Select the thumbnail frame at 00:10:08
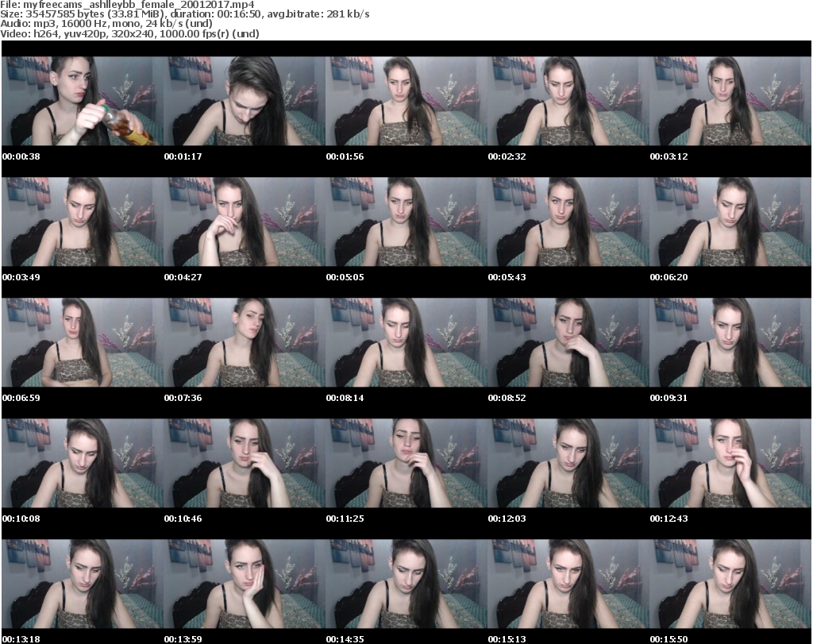 click(83, 464)
